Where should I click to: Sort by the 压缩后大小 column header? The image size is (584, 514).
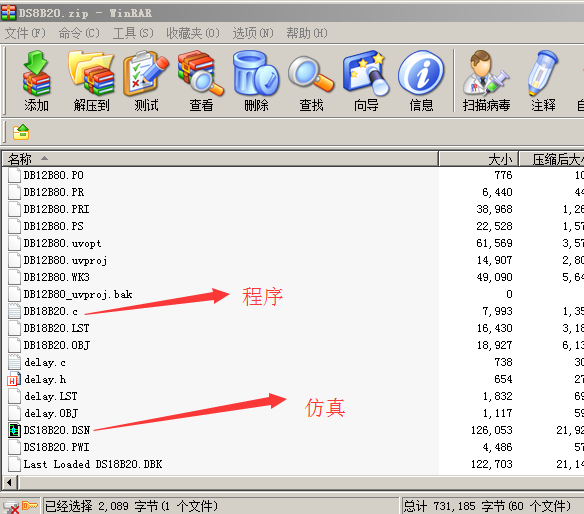click(552, 159)
